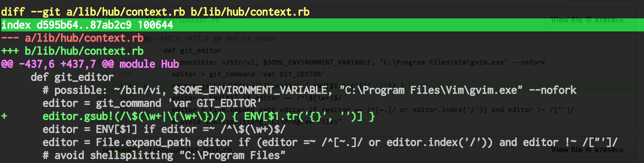Click the "def git_editor" line
The image size is (644, 163).
[x=72, y=77]
